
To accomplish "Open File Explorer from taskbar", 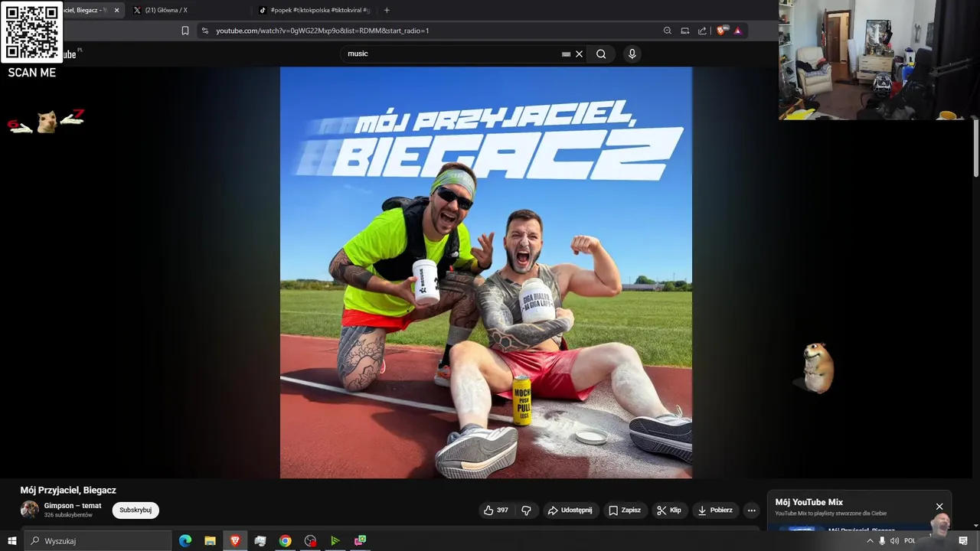I will tap(210, 541).
